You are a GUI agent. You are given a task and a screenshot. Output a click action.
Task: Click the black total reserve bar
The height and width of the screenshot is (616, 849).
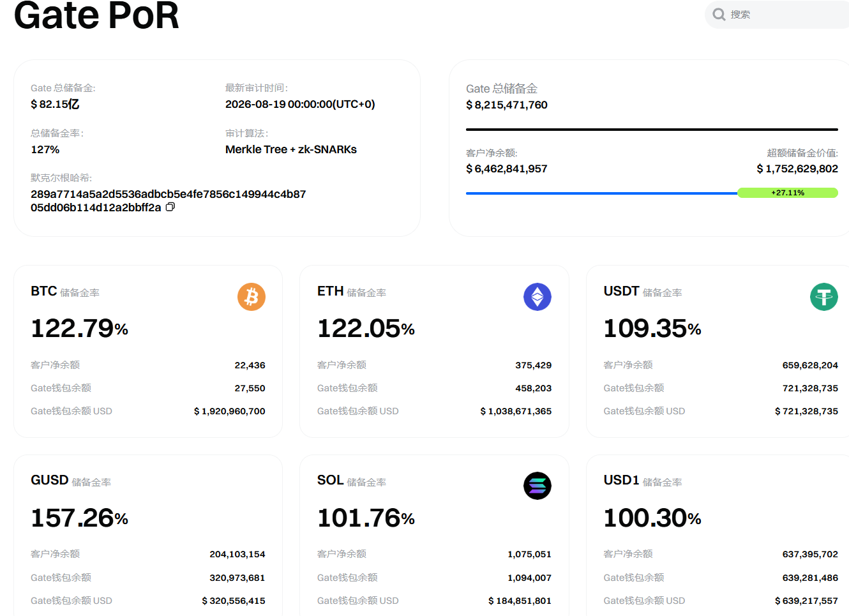[x=652, y=130]
